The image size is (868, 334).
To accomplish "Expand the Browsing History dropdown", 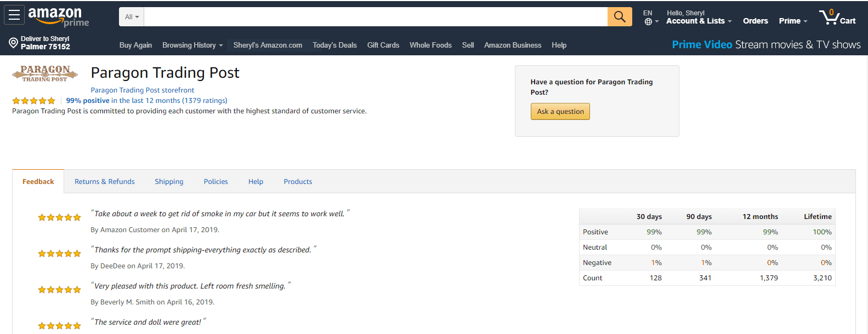I will click(x=192, y=45).
